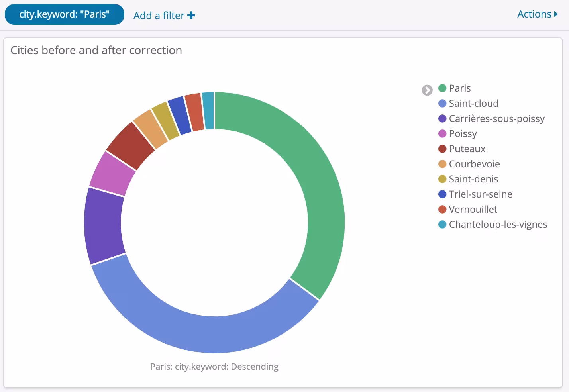Image resolution: width=569 pixels, height=392 pixels.
Task: Toggle Puteaux legend entry
Action: pos(467,149)
